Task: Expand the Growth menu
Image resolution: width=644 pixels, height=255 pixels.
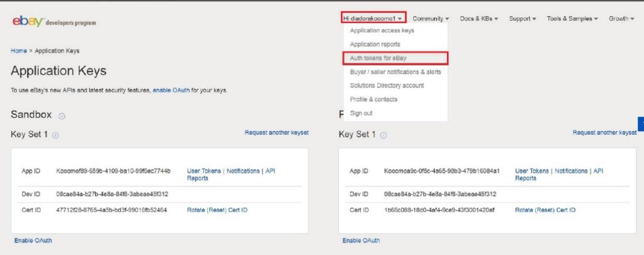Action: pyautogui.click(x=622, y=18)
